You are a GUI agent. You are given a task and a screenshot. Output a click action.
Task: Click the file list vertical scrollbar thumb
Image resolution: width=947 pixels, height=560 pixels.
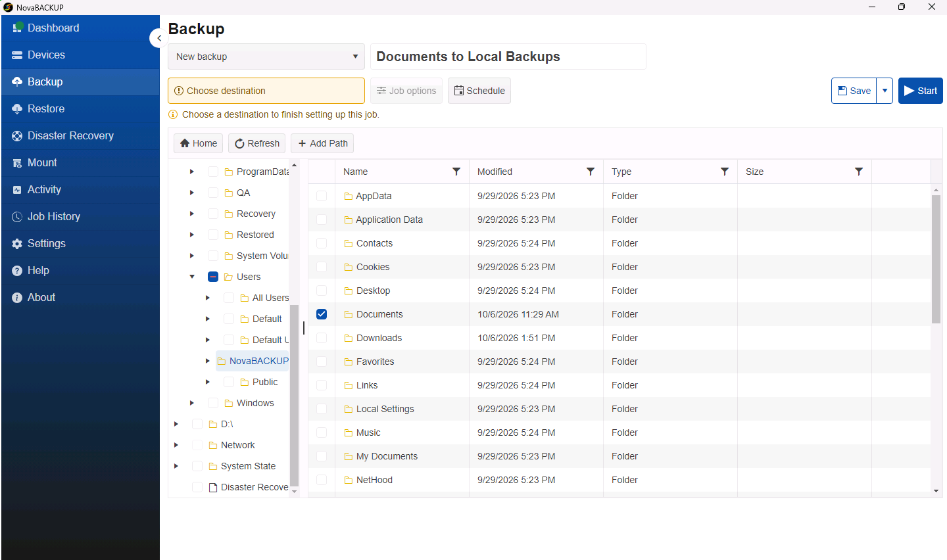click(x=936, y=259)
